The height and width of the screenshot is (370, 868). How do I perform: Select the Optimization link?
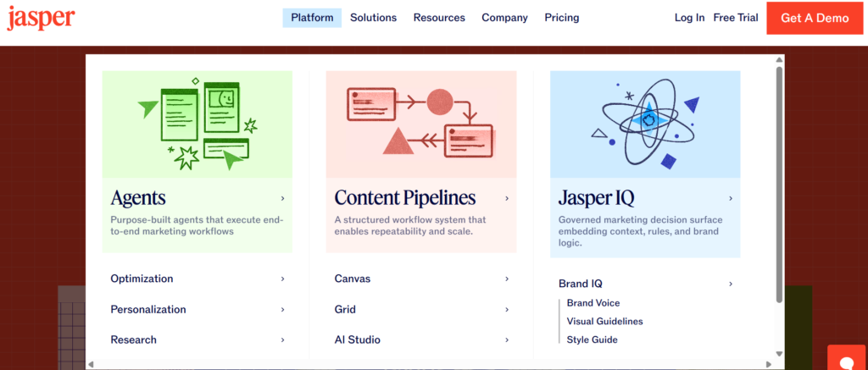(x=142, y=279)
